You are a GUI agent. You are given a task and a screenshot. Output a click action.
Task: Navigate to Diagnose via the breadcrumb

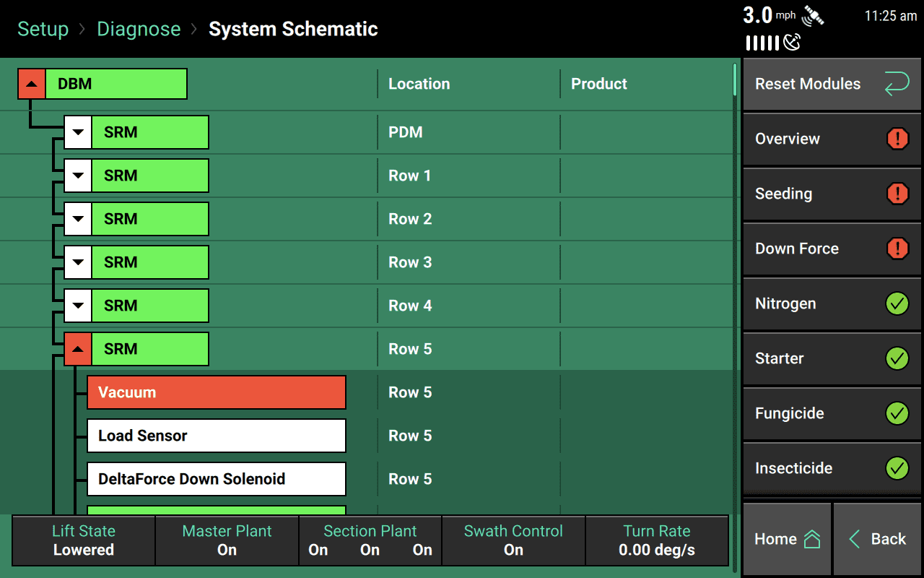pos(139,29)
